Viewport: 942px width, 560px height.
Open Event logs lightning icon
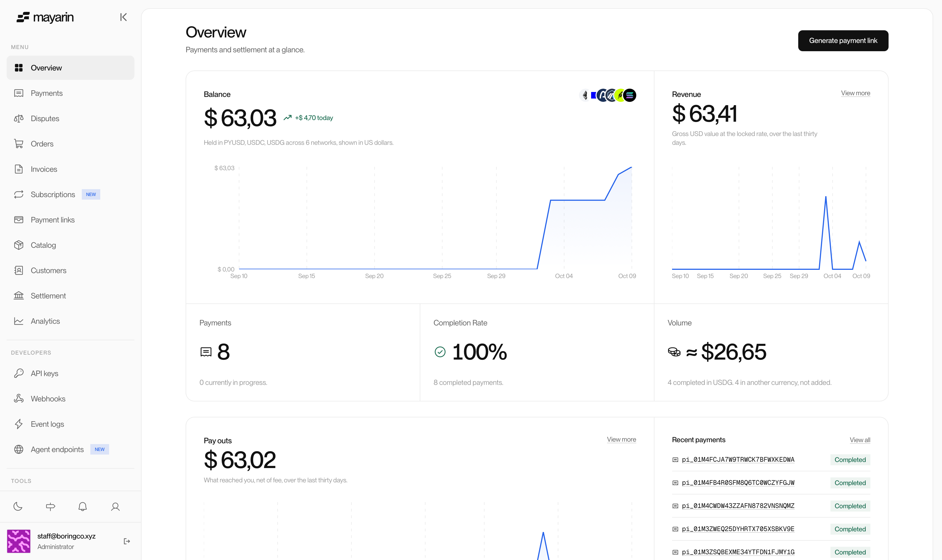[x=18, y=424]
